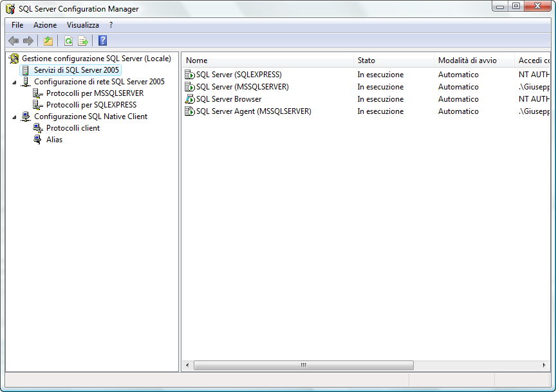Image resolution: width=556 pixels, height=392 pixels.
Task: Click the Protocolli per MSSQLSERVER icon
Action: click(38, 93)
